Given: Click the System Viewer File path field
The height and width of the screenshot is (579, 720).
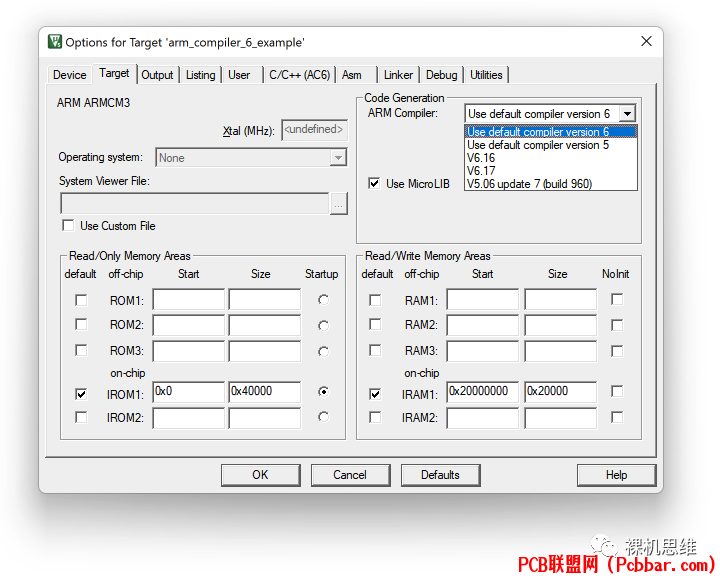Looking at the screenshot, I should click(x=195, y=203).
